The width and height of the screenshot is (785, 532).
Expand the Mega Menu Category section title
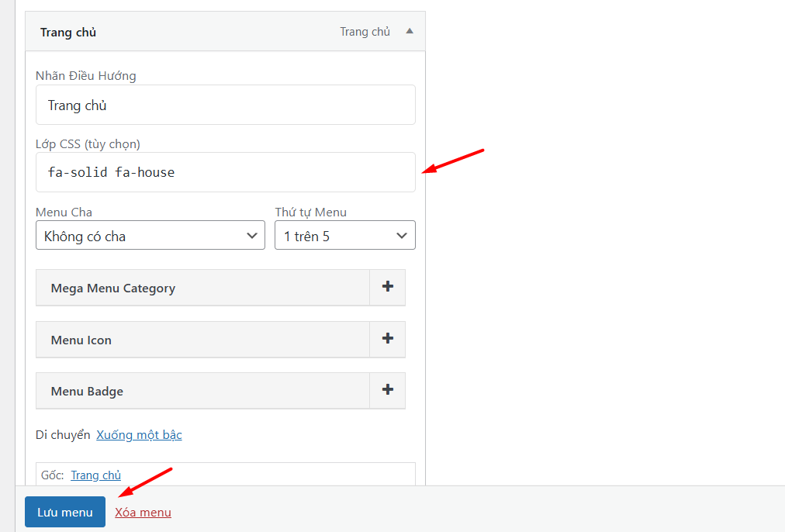point(113,288)
